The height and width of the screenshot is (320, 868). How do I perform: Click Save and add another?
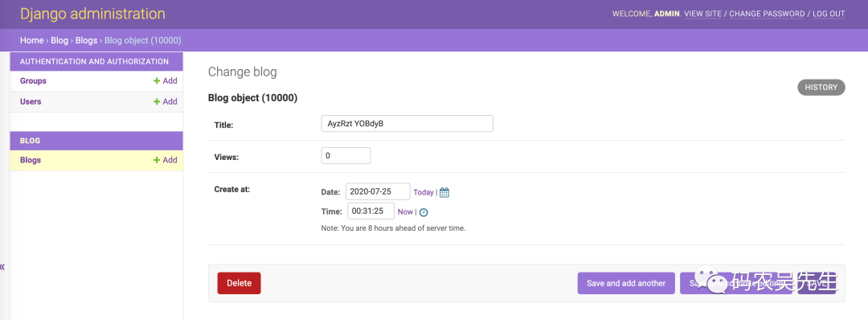coord(626,283)
